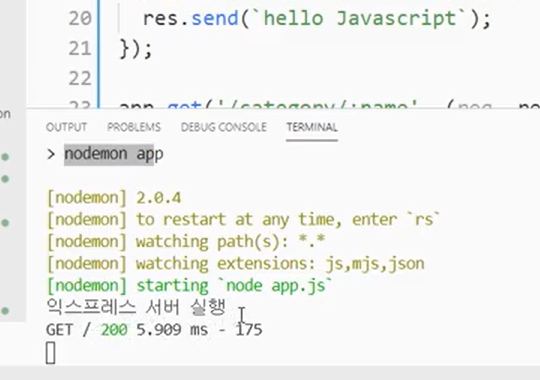The image size is (540, 380).
Task: Click the nodemon 2.0.4 version line
Action: [114, 198]
